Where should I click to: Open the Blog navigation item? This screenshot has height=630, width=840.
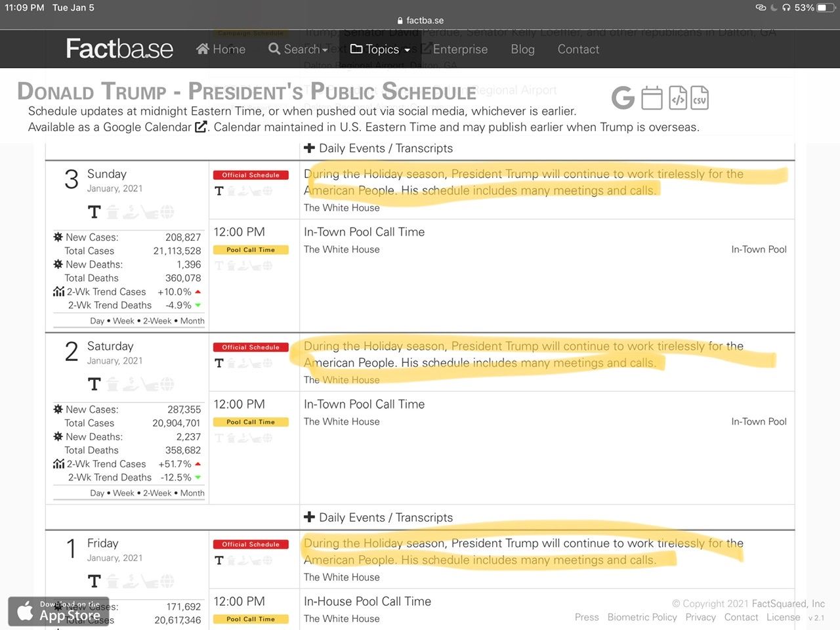pos(522,49)
